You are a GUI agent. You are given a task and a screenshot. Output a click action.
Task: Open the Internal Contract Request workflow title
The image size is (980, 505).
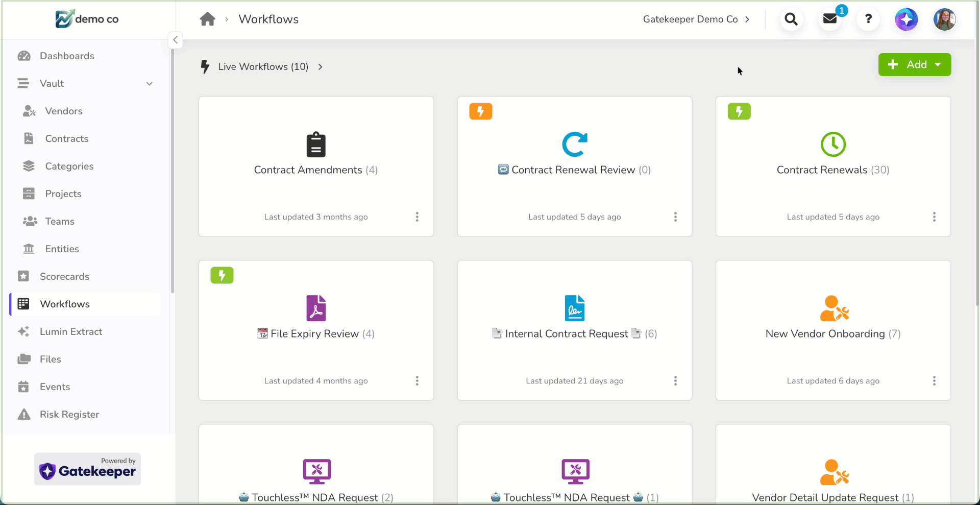pos(575,334)
